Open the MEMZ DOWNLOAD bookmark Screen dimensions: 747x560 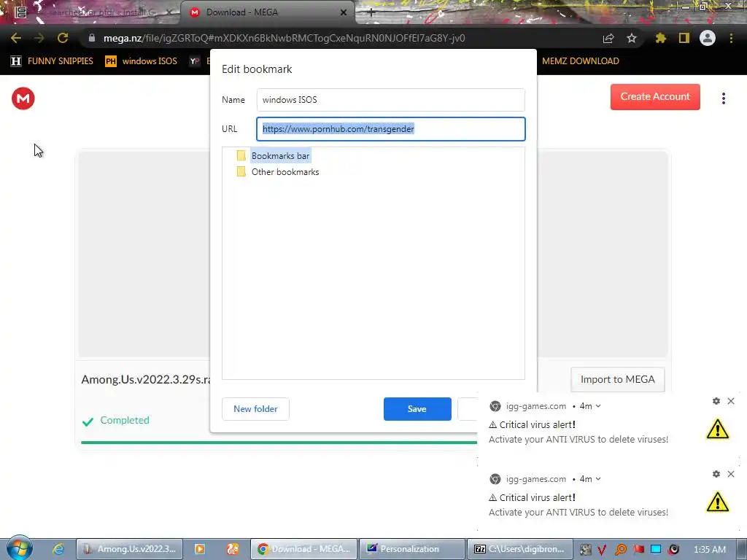point(580,61)
